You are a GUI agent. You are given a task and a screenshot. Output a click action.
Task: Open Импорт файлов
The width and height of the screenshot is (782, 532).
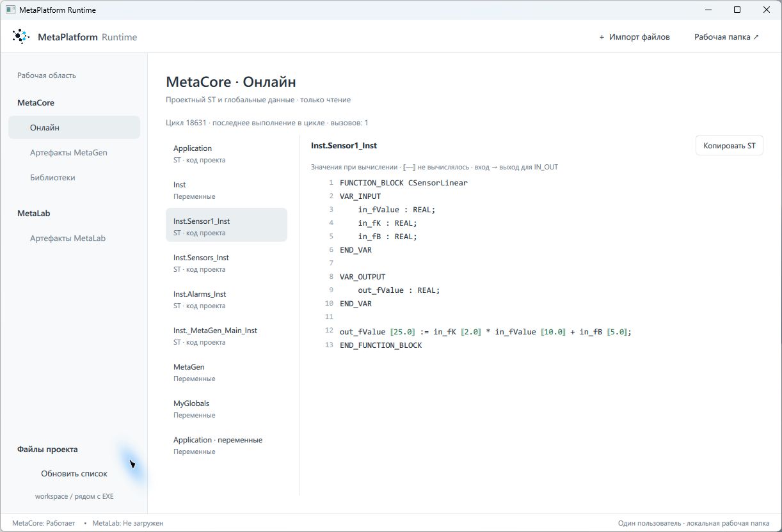coord(634,37)
